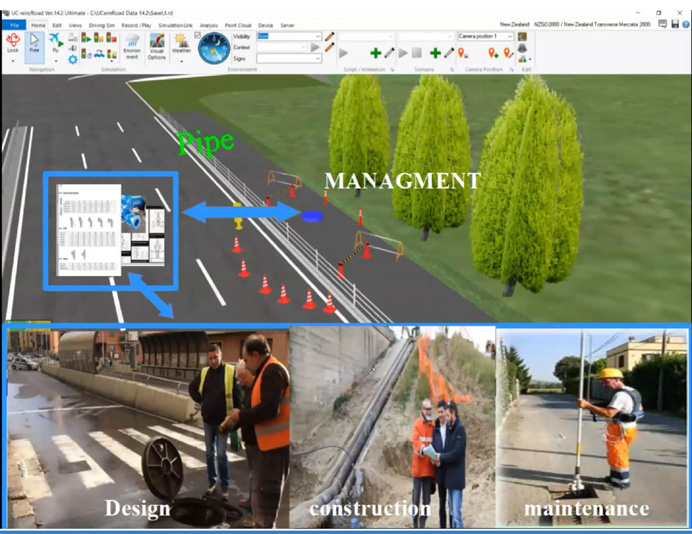Image resolution: width=692 pixels, height=534 pixels.
Task: Edit Visibility with the top pencil icon
Action: click(x=329, y=36)
